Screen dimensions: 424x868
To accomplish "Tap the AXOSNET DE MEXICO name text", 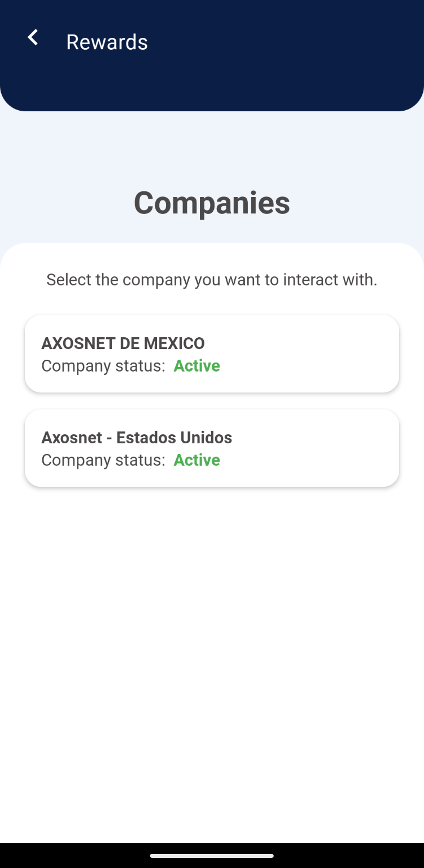I will (x=123, y=343).
